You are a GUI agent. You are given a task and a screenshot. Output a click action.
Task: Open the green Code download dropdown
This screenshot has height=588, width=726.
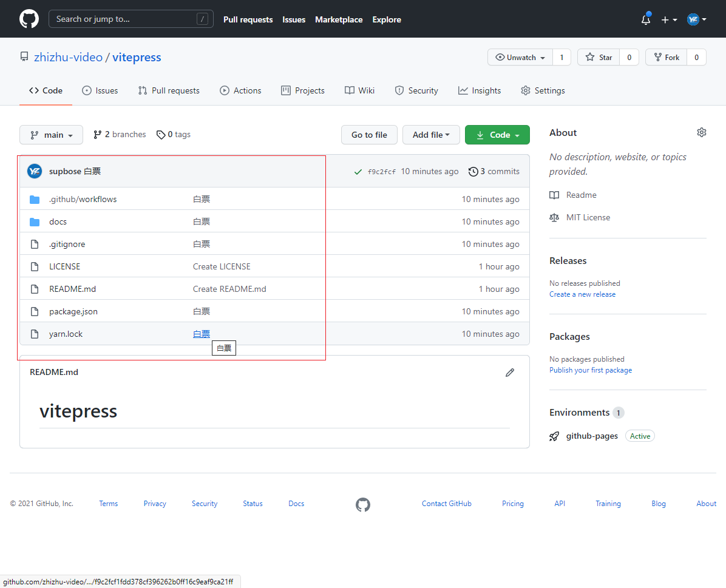click(x=497, y=135)
